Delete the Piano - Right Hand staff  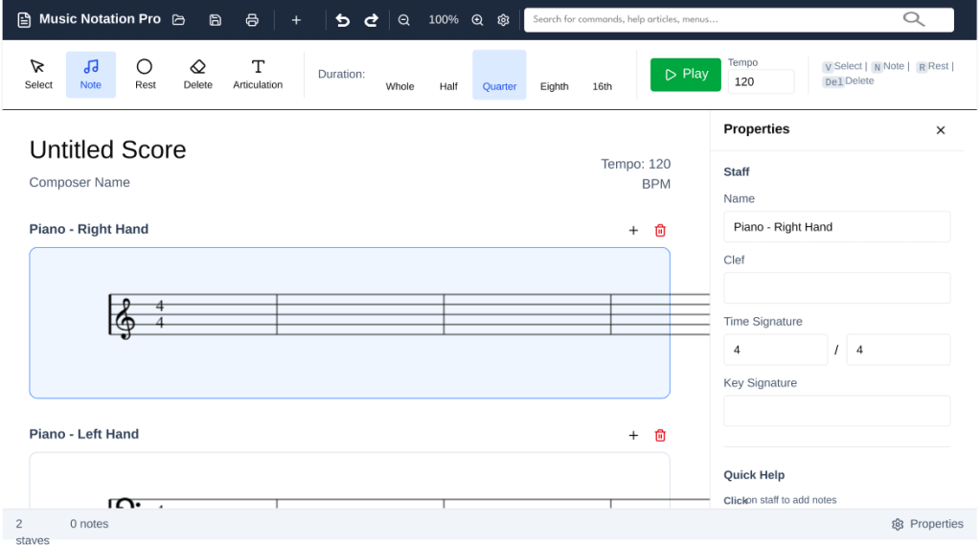tap(660, 230)
